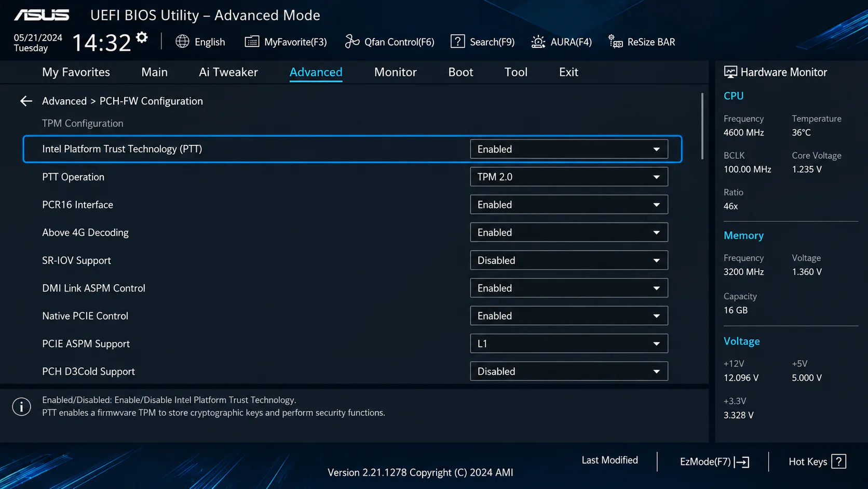Click +3.3V reading 3.328 V
Screen dimensions: 868x489
coord(738,415)
